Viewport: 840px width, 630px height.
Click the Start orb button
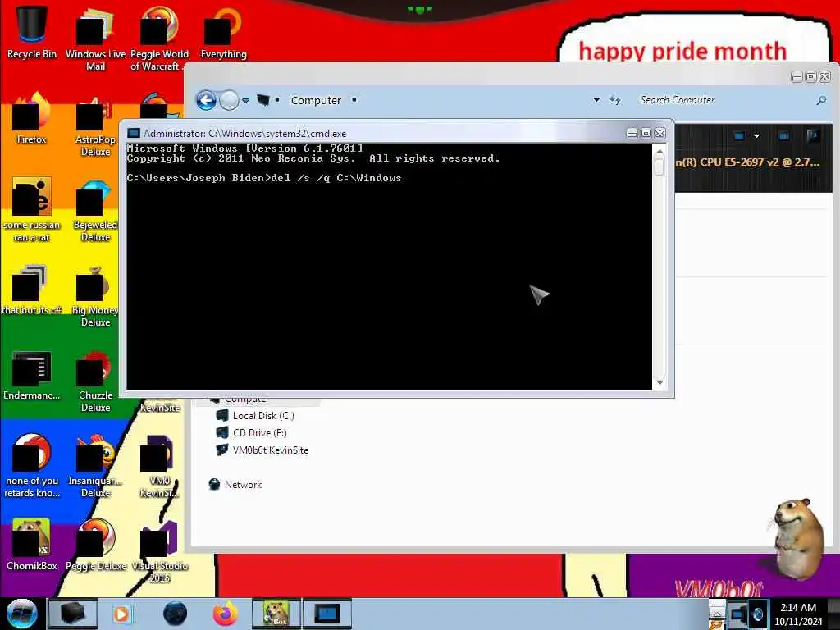21,614
